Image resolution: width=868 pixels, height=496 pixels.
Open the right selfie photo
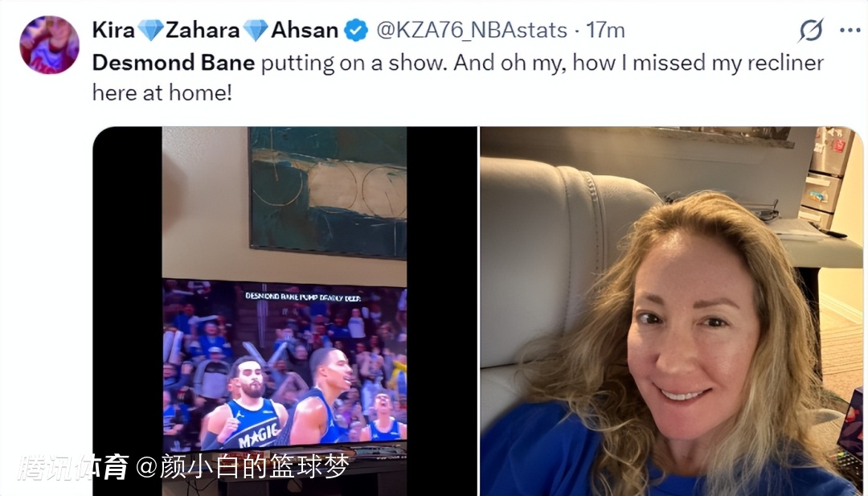point(671,311)
